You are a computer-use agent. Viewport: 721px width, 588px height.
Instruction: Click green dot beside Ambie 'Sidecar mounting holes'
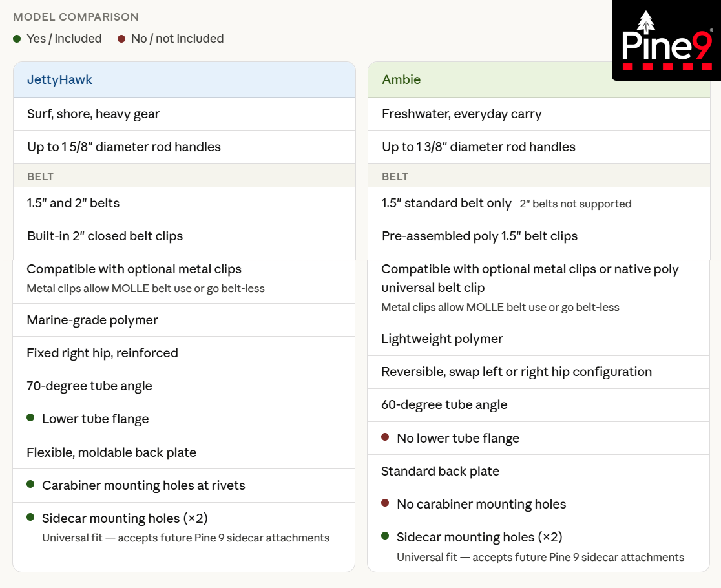(385, 536)
